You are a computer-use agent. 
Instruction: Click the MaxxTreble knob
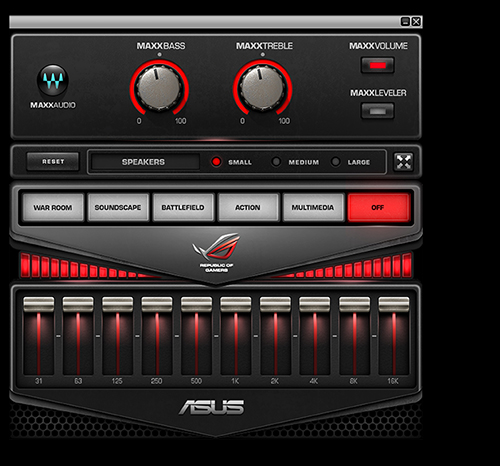263,87
